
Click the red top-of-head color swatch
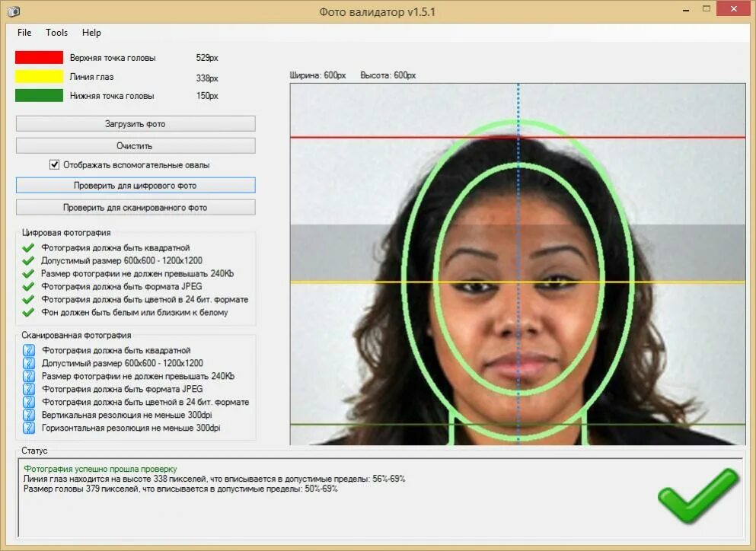click(x=39, y=57)
